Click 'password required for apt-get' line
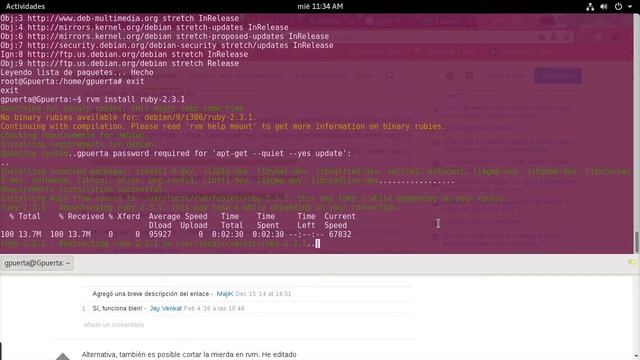The width and height of the screenshot is (640, 360). (176, 153)
